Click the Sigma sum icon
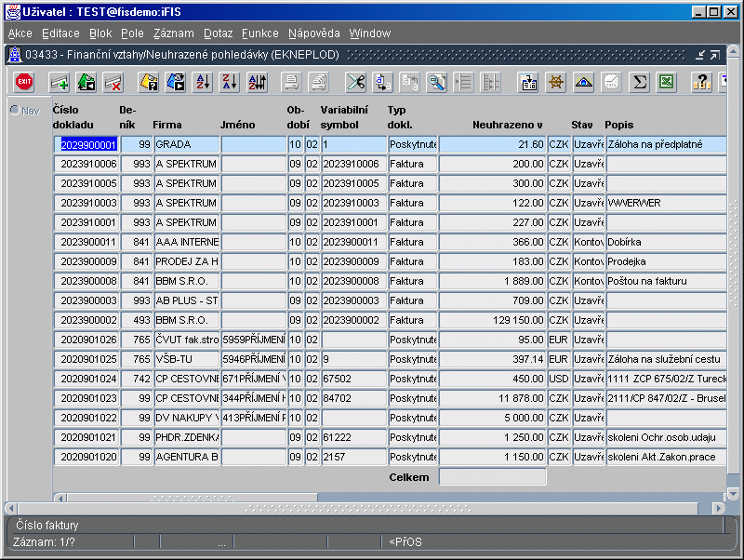 pyautogui.click(x=639, y=82)
